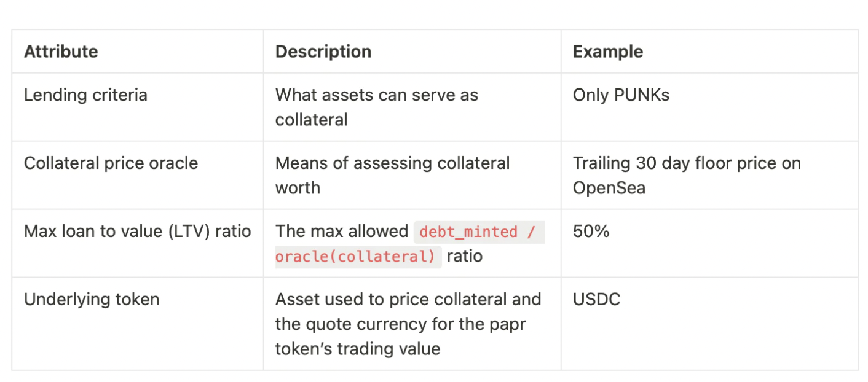Click "Means of assessing collateral worth" description

click(x=392, y=175)
